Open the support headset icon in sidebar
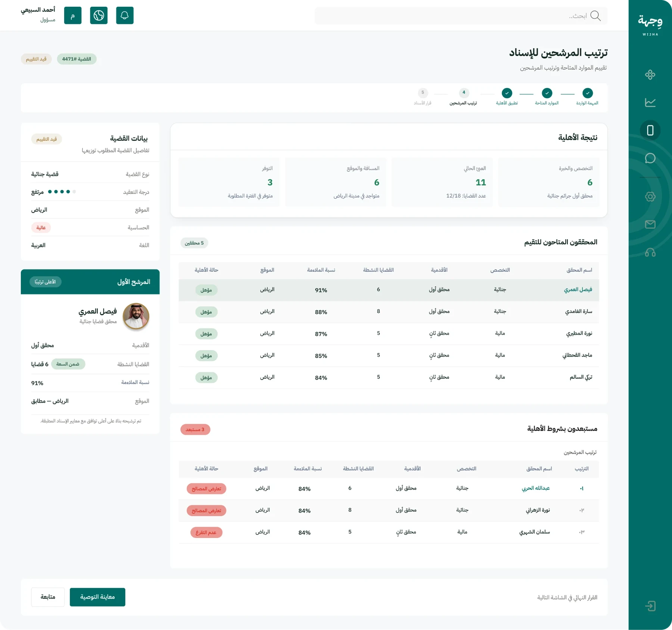Image resolution: width=672 pixels, height=630 pixels. [650, 252]
